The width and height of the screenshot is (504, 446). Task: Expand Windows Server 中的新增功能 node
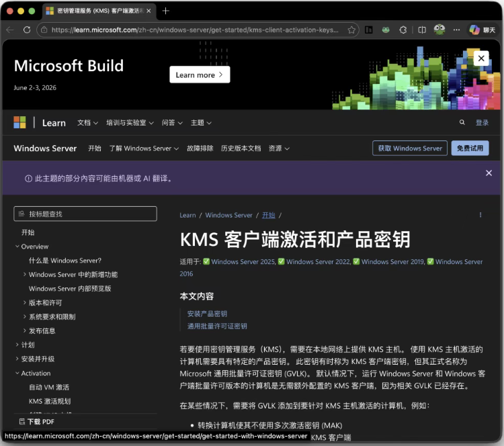point(25,275)
